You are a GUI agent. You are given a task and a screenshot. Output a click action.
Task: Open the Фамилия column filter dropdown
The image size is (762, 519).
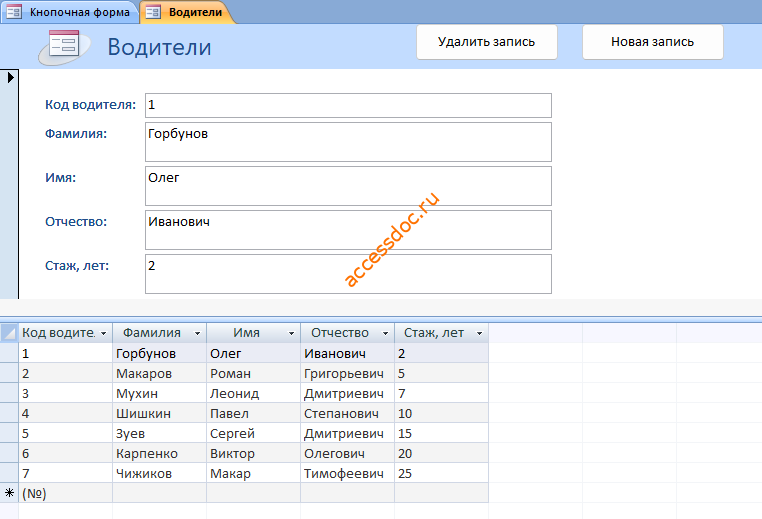(x=197, y=333)
